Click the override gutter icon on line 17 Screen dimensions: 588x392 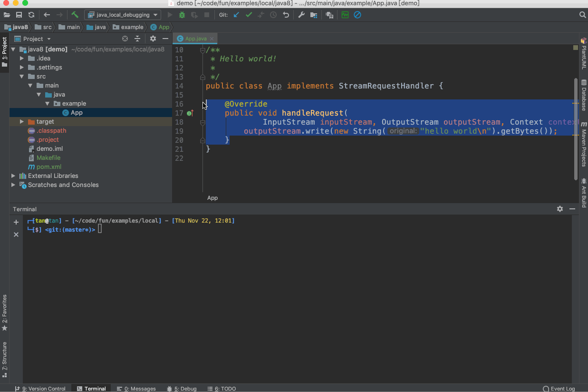pyautogui.click(x=190, y=113)
